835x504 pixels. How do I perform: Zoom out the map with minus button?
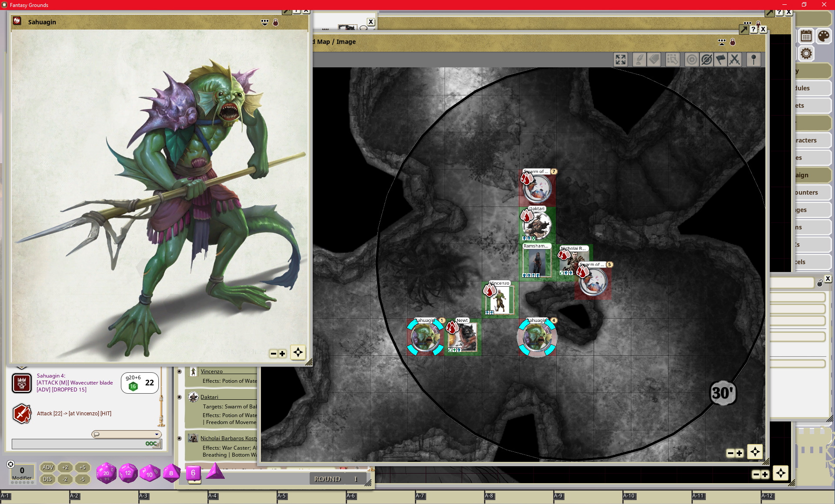tap(730, 453)
